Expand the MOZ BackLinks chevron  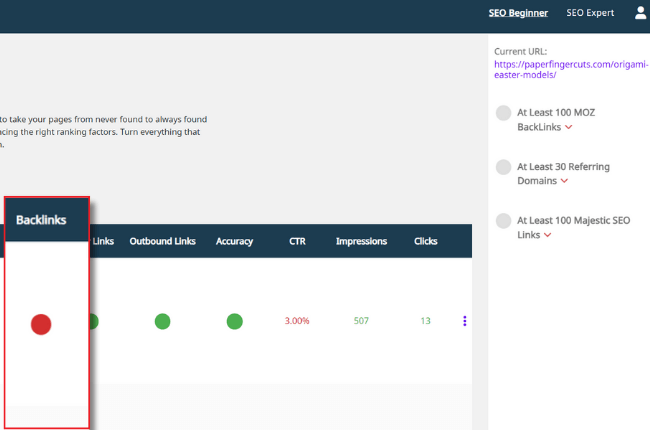pyautogui.click(x=569, y=128)
